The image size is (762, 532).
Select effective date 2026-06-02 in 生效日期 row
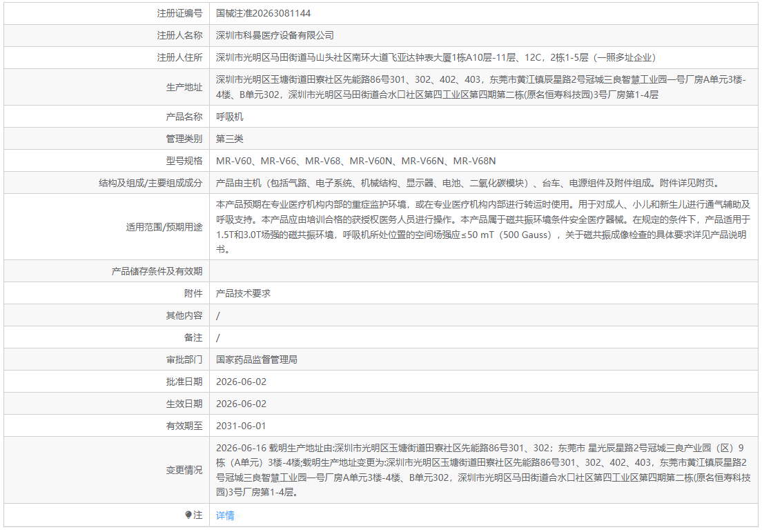pyautogui.click(x=241, y=404)
